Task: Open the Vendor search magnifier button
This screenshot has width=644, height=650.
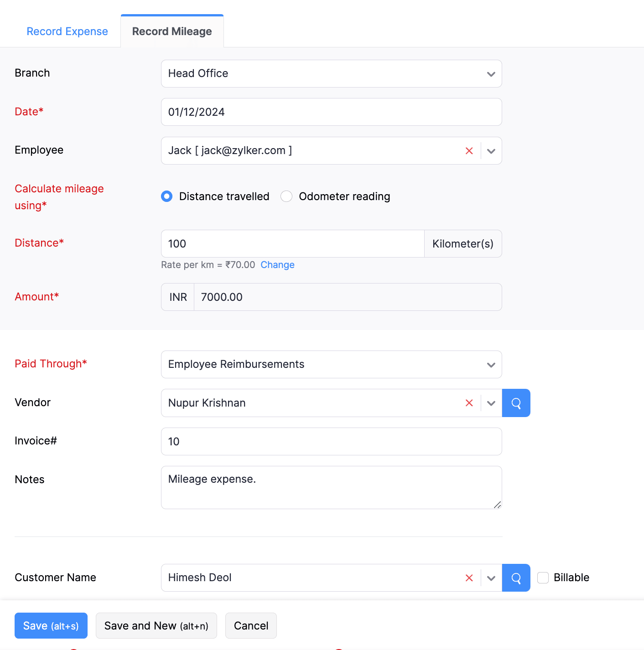Action: click(x=516, y=403)
